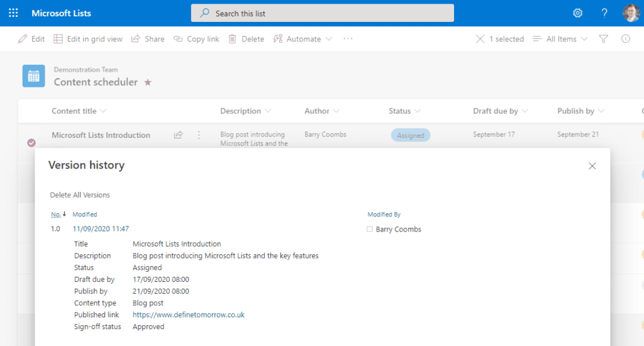Click the Microsoft Lists app title
644x346 pixels.
[x=61, y=13]
